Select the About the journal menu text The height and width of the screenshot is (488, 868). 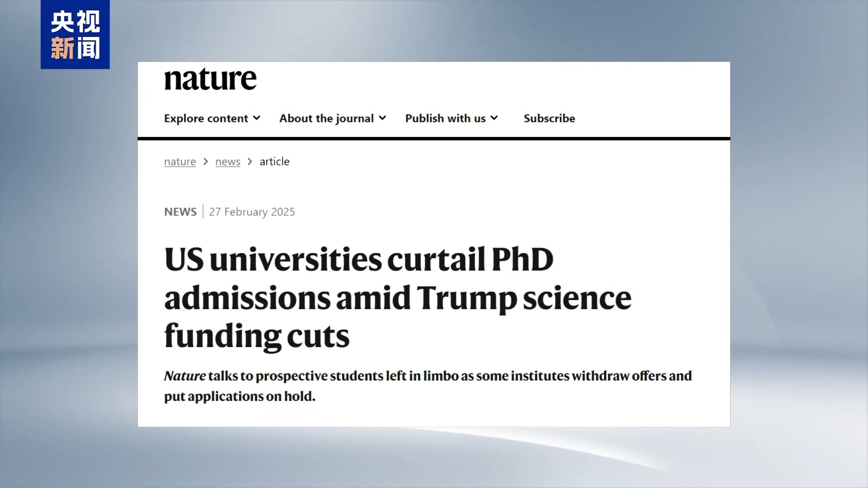326,118
